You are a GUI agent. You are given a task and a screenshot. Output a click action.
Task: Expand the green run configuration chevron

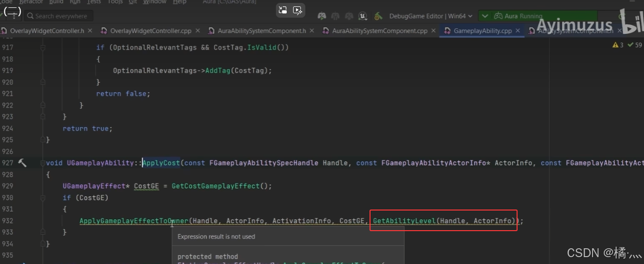pos(485,16)
